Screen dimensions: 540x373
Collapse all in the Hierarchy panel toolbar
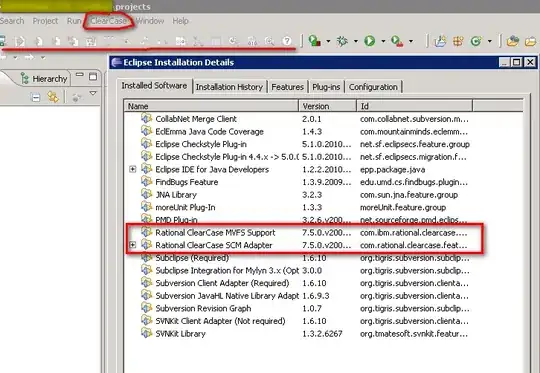pyautogui.click(x=35, y=98)
